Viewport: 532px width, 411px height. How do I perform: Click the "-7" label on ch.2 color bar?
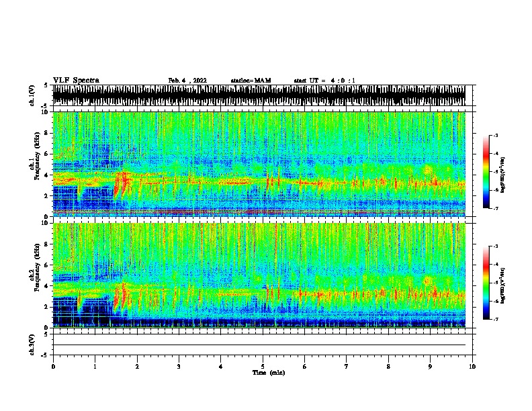pyautogui.click(x=495, y=320)
